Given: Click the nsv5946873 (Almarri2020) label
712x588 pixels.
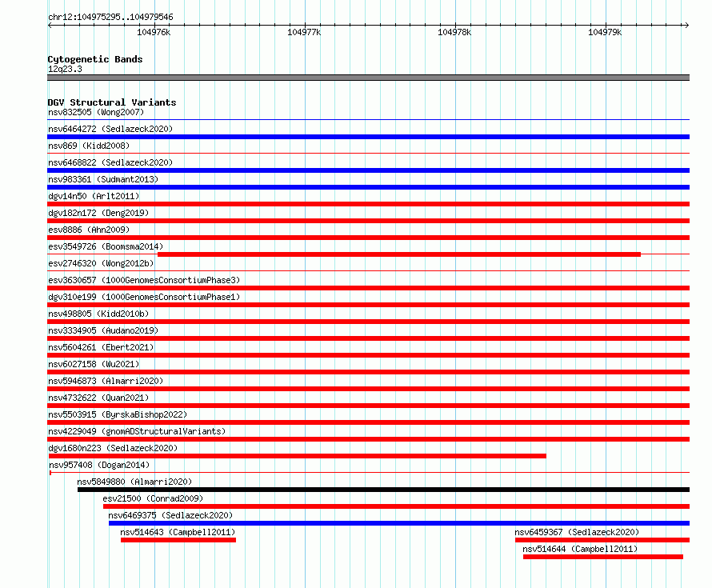Looking at the screenshot, I should point(106,381).
